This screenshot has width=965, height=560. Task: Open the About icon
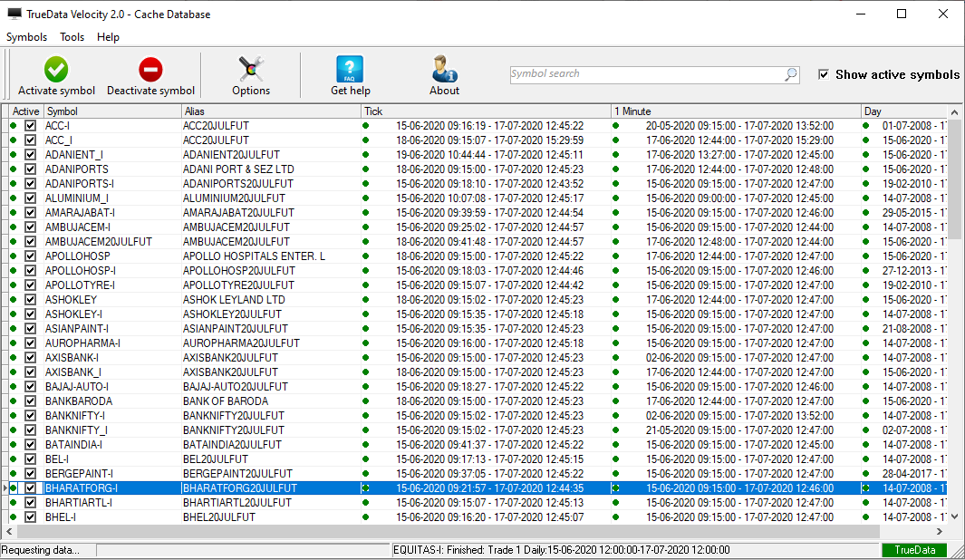[444, 69]
